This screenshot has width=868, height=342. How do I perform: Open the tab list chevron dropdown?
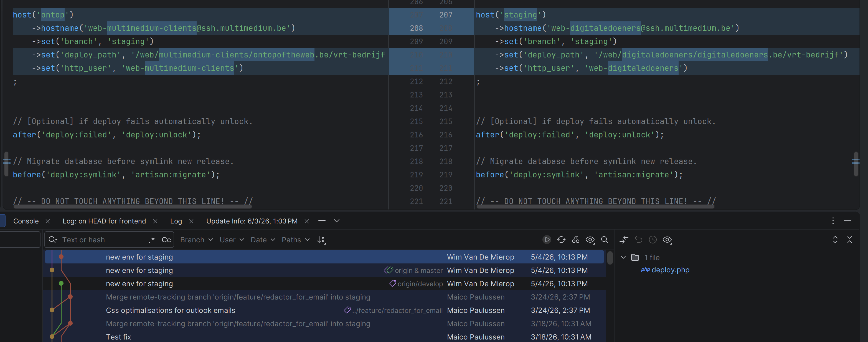tap(336, 221)
